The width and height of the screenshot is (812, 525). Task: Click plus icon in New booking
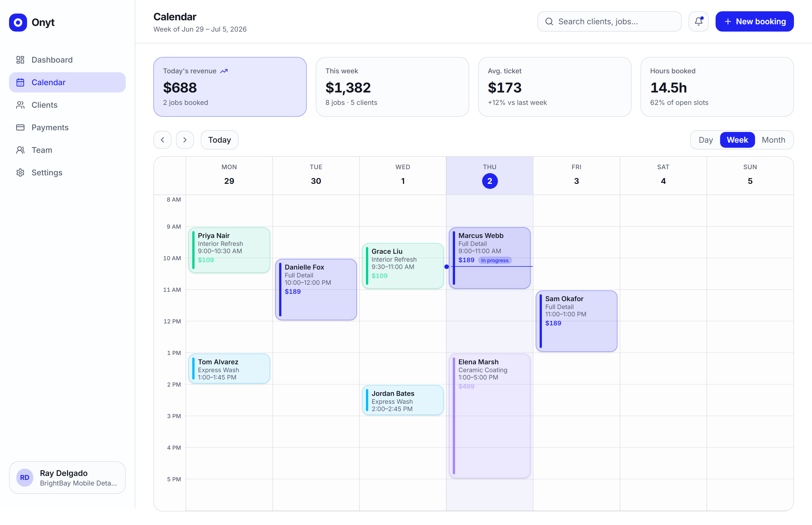tap(728, 21)
